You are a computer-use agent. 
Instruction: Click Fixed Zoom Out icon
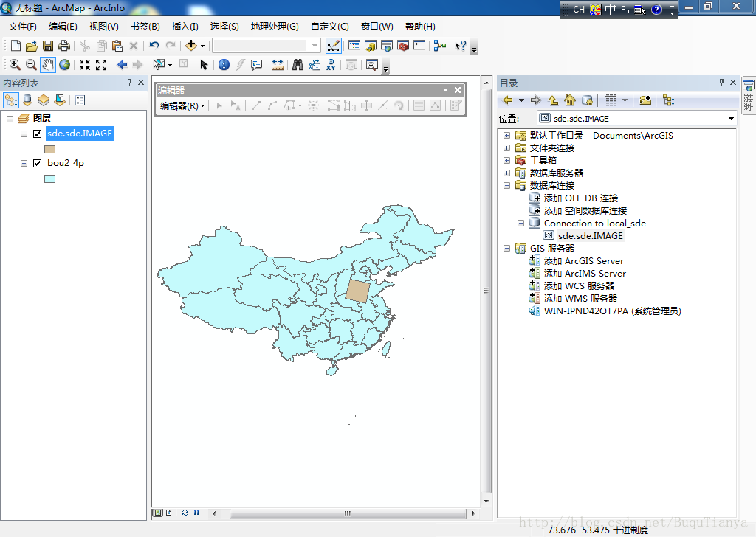click(x=101, y=65)
